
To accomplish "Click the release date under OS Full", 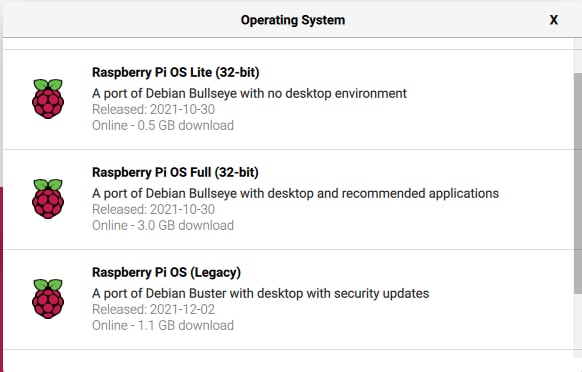I will (x=153, y=209).
